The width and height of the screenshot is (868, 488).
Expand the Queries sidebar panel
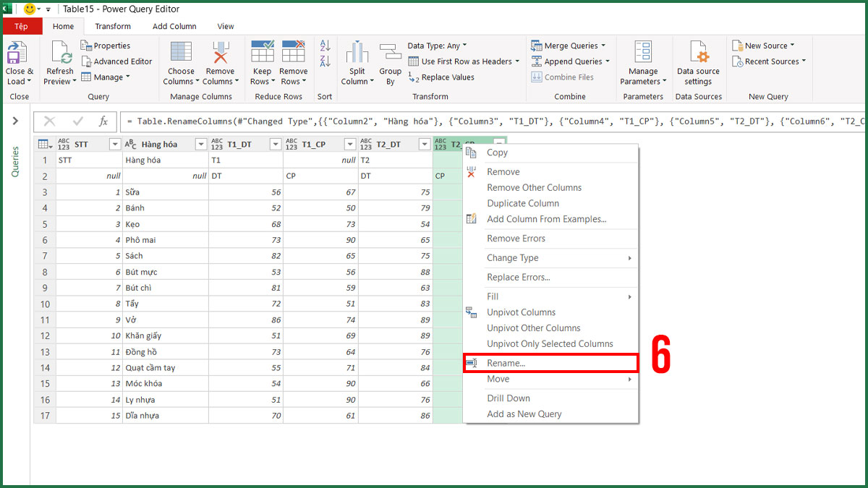(x=14, y=122)
